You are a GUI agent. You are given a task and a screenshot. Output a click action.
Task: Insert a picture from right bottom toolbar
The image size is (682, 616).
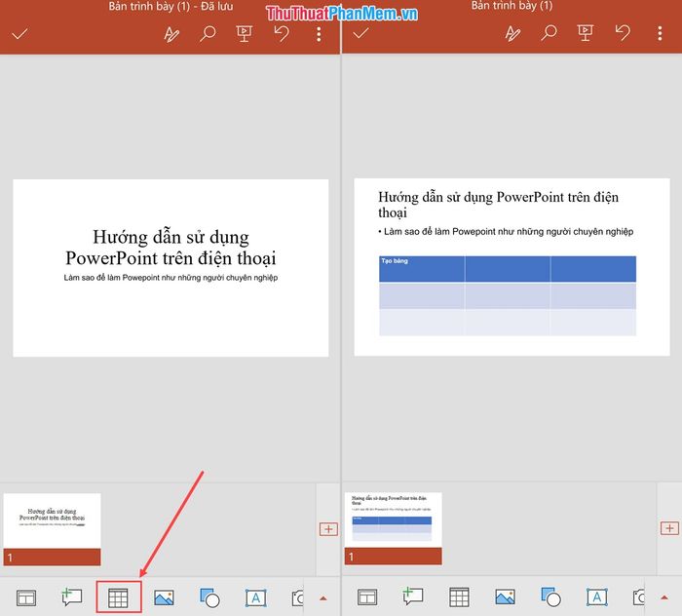(505, 597)
